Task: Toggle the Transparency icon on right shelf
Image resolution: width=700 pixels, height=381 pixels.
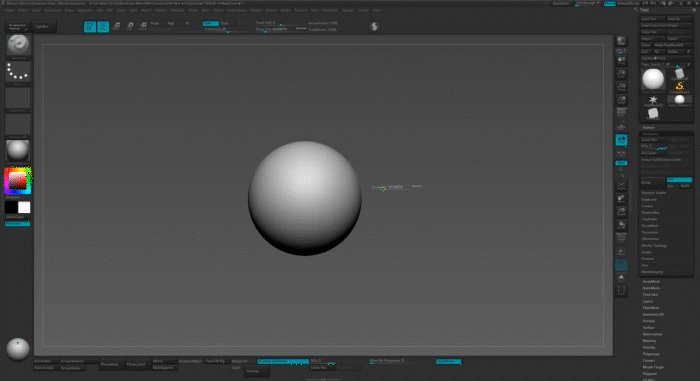Action: (x=621, y=251)
